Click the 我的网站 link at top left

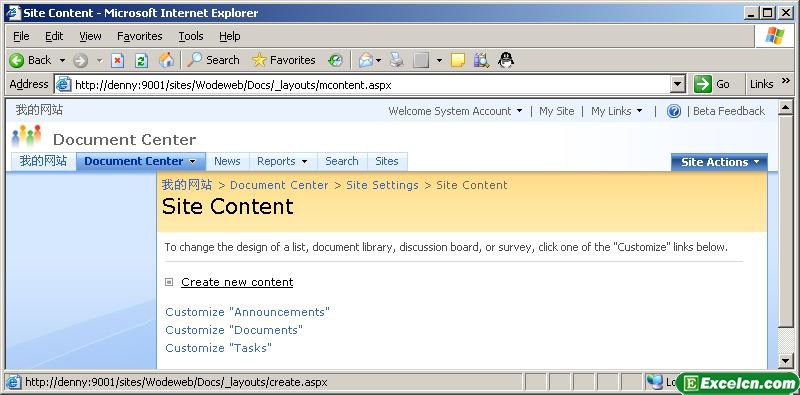point(39,110)
